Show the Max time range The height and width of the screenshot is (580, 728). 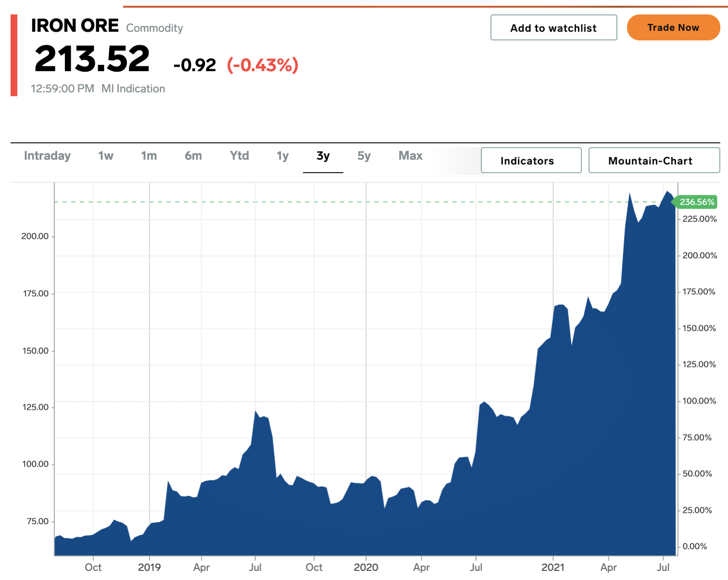[410, 156]
